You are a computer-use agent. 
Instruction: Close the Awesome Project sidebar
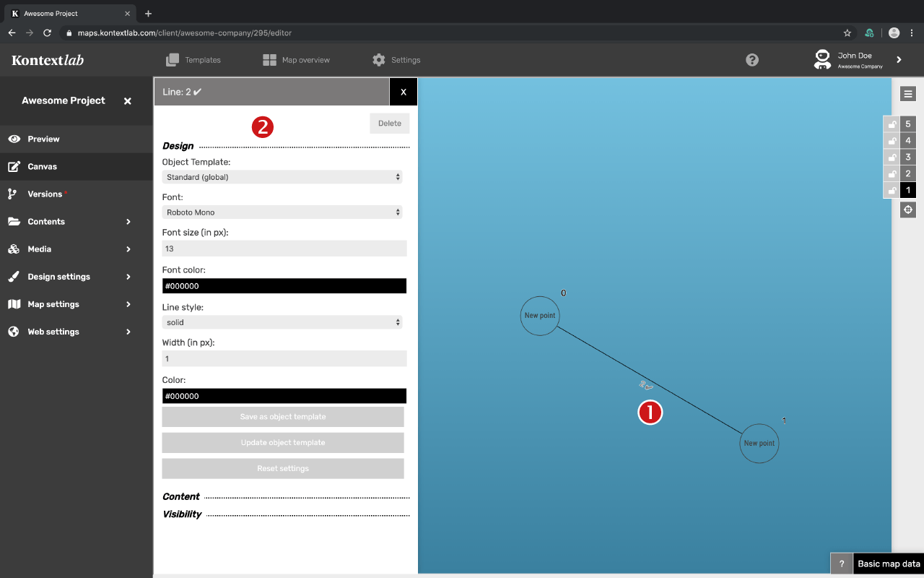(x=128, y=101)
